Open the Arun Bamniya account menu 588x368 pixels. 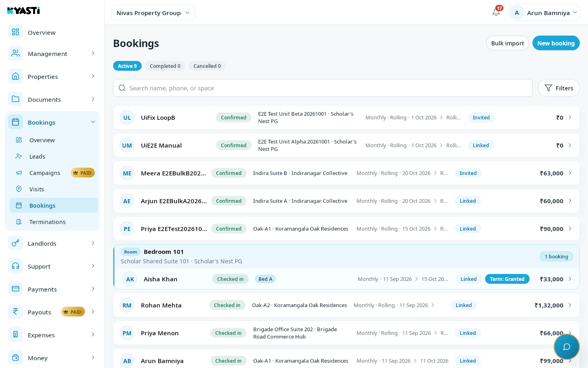(x=545, y=13)
